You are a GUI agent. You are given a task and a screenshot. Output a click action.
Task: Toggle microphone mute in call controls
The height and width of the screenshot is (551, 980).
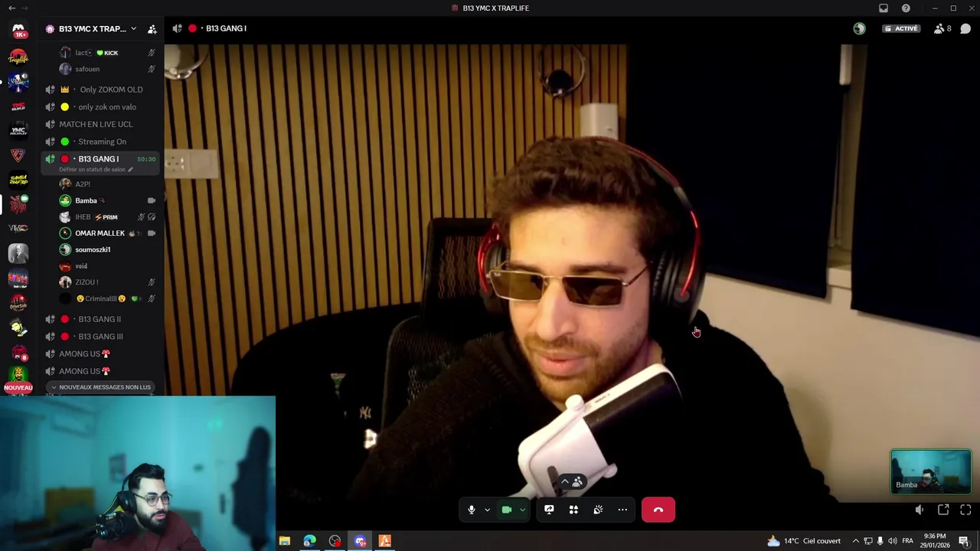pyautogui.click(x=472, y=510)
